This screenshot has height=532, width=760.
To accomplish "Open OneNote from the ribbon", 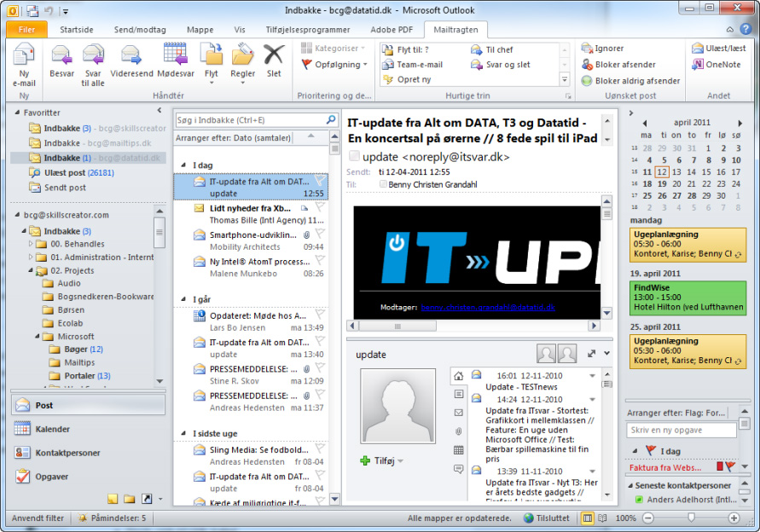I will point(716,64).
